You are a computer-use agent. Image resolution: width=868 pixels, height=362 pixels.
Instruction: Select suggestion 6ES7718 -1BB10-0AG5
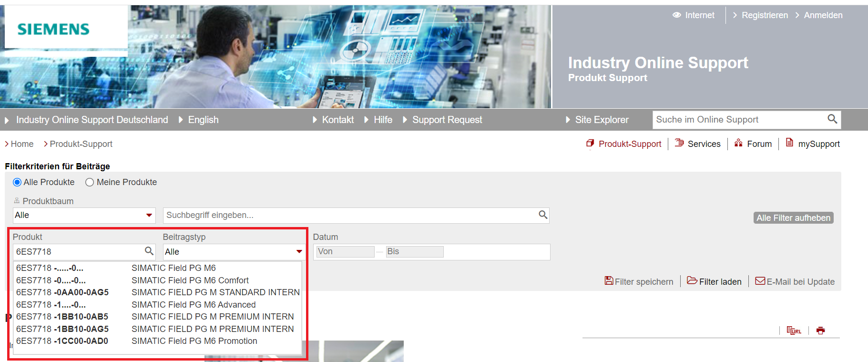coord(158,329)
